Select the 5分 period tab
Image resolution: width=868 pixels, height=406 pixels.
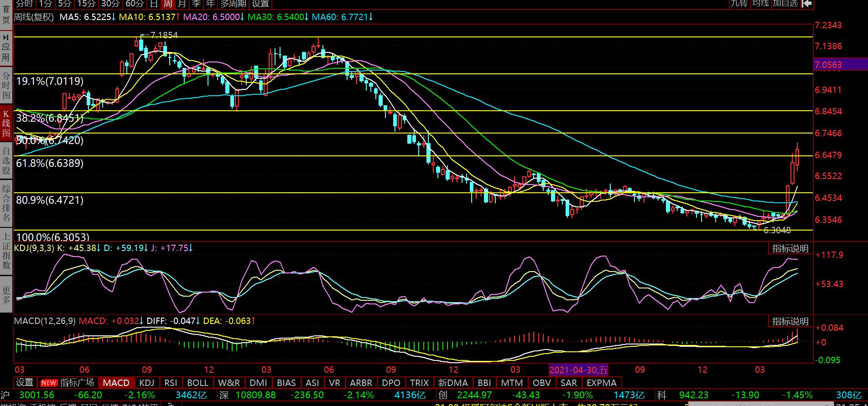point(65,4)
